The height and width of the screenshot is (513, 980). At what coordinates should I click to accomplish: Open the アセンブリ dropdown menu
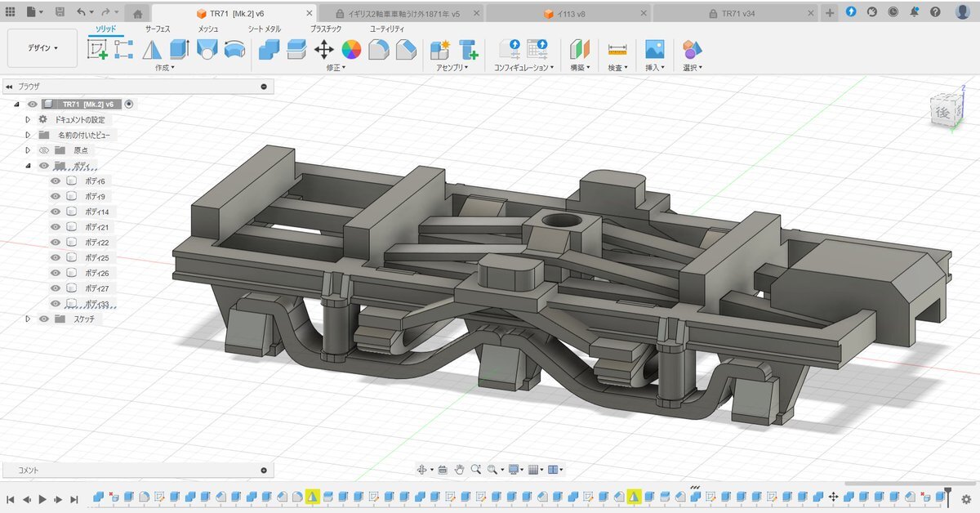pyautogui.click(x=453, y=68)
